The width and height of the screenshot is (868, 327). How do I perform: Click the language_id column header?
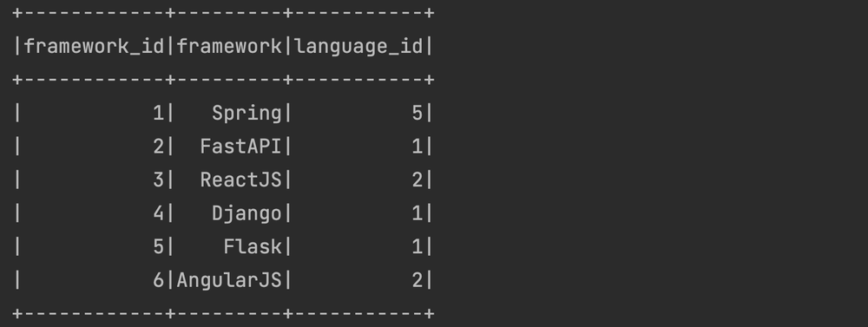tap(358, 47)
